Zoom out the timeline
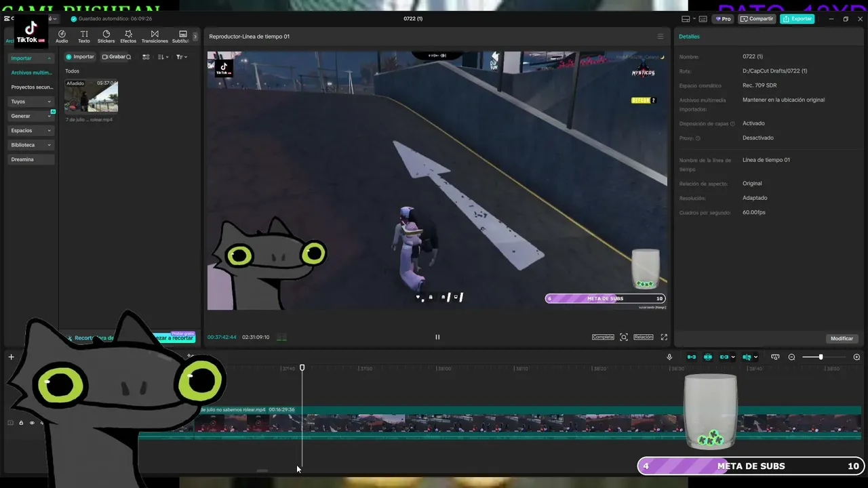 click(791, 357)
